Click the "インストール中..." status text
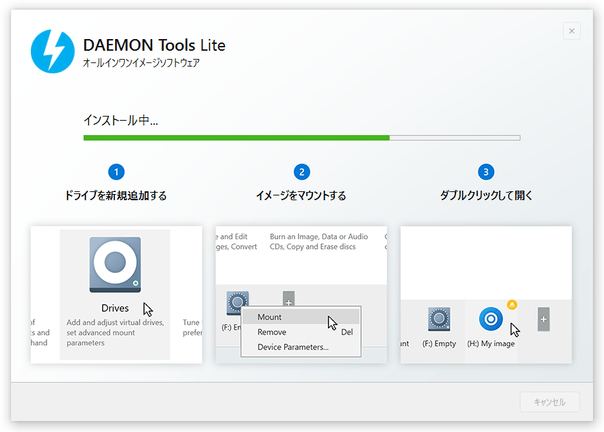Screen dimensions: 604x432 tap(121, 120)
